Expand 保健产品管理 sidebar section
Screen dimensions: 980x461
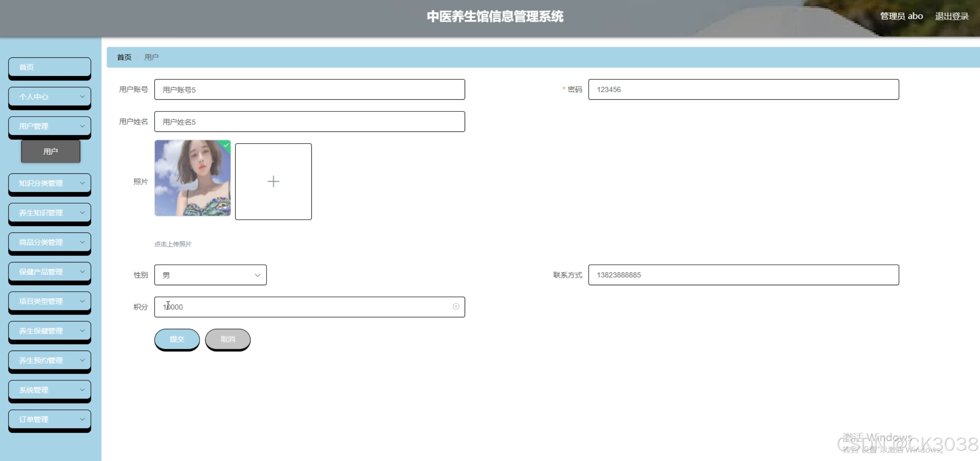click(x=49, y=272)
